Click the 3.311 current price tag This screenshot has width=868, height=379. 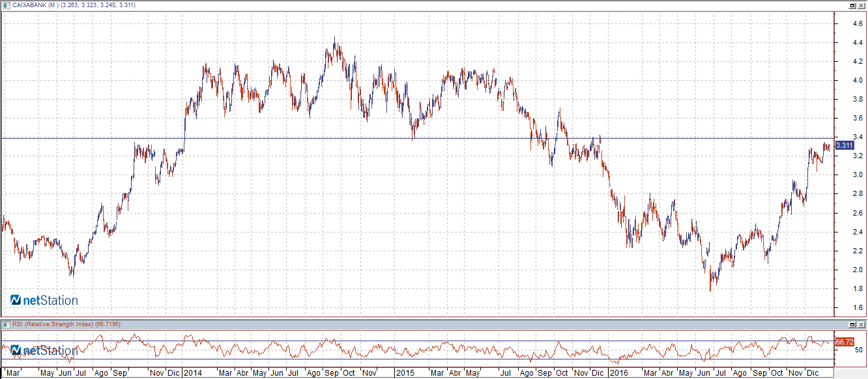(844, 146)
